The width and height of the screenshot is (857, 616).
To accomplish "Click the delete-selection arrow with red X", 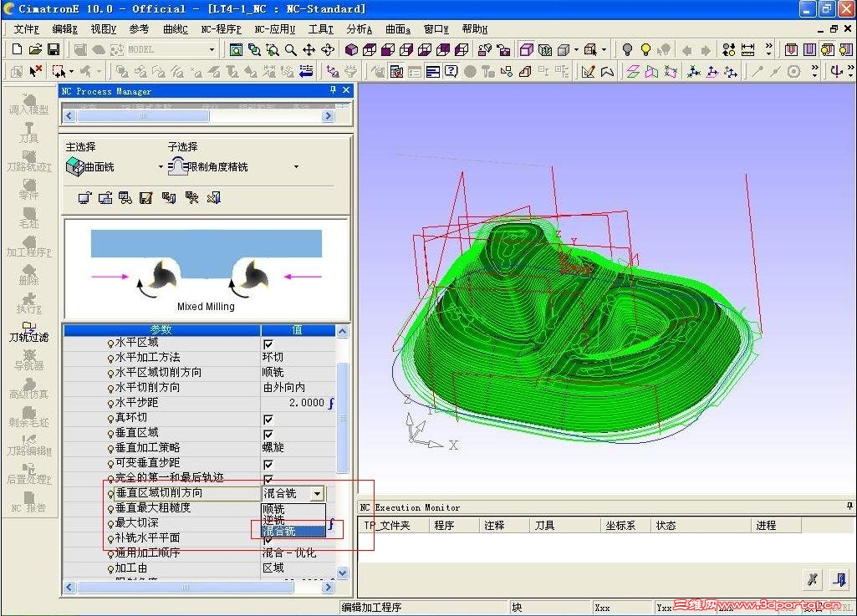I will tap(35, 71).
